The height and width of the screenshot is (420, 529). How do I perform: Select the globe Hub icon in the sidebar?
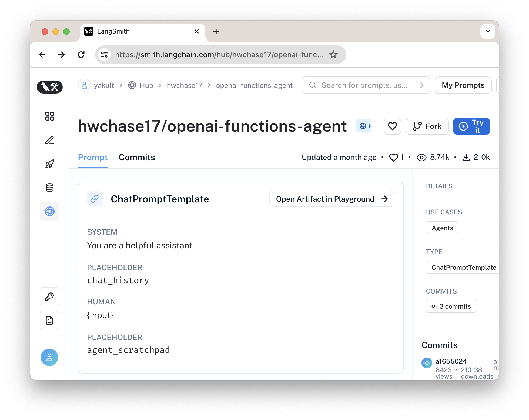point(50,211)
